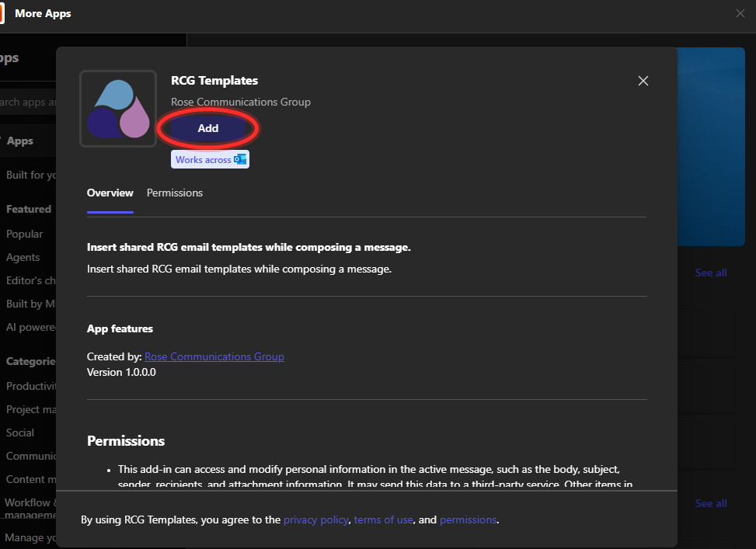Select Apps in the sidebar
The image size is (756, 549).
pyautogui.click(x=28, y=141)
